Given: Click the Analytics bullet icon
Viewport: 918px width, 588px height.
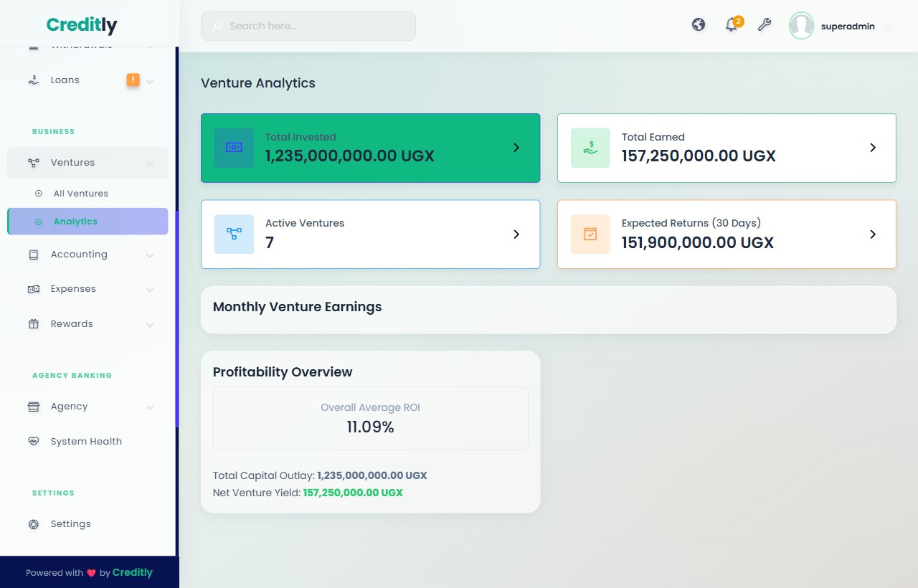Looking at the screenshot, I should 39,222.
